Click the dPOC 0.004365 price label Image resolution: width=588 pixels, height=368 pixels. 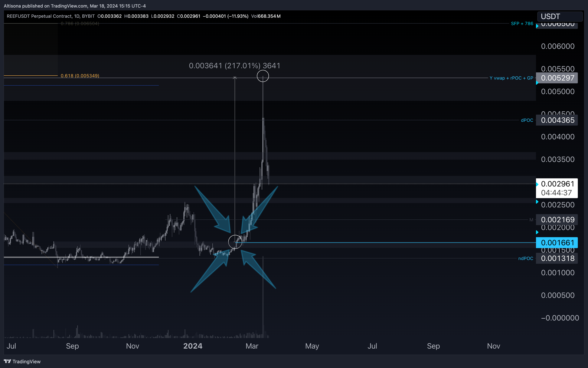(557, 120)
